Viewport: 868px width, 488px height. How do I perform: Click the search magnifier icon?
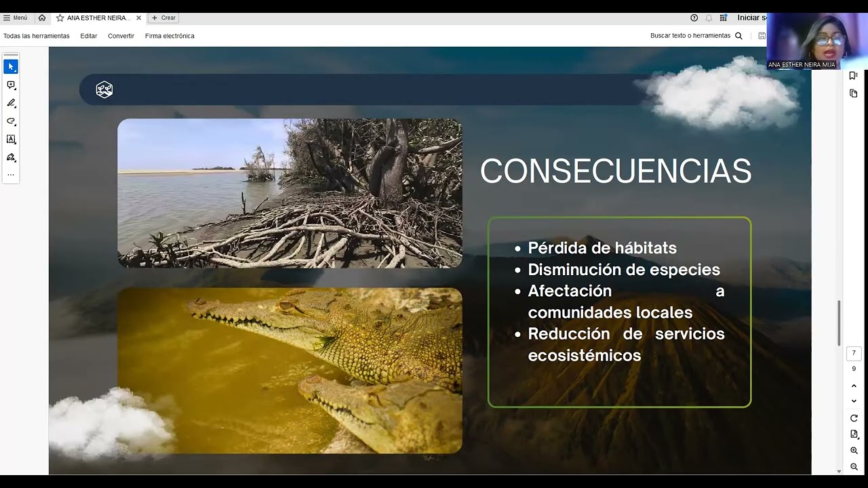(x=739, y=36)
